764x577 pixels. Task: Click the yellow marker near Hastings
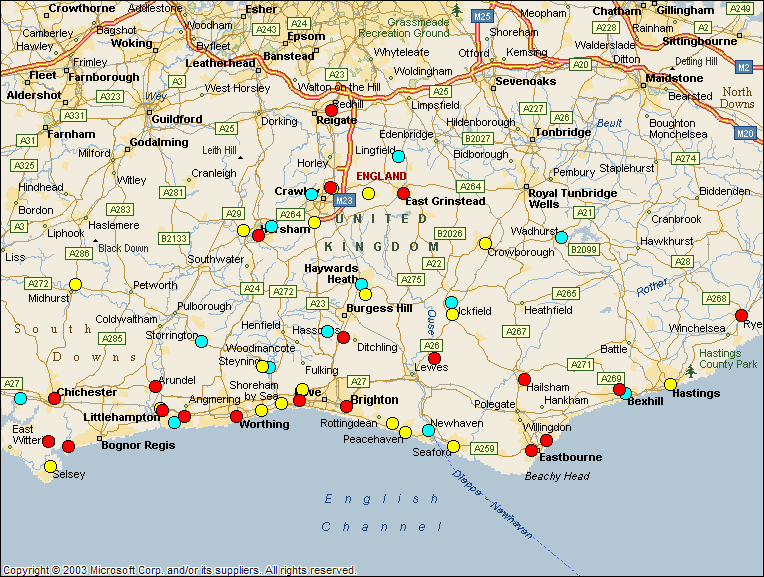pyautogui.click(x=670, y=384)
